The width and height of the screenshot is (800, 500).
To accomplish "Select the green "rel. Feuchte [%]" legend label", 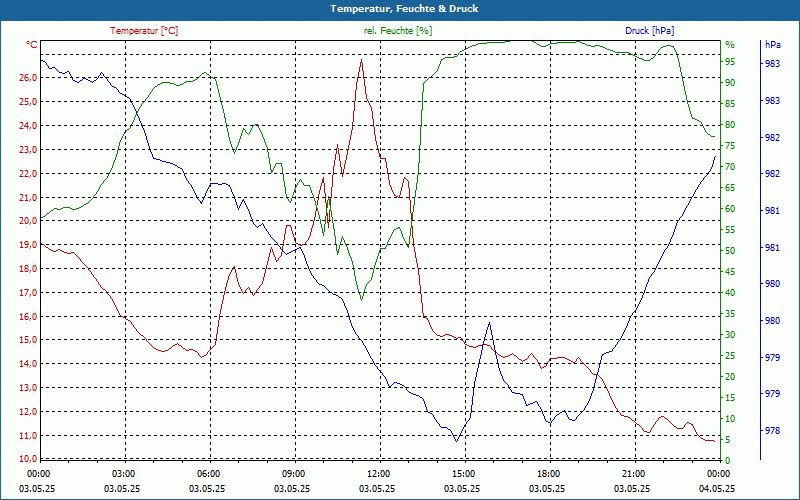I will click(x=397, y=31).
